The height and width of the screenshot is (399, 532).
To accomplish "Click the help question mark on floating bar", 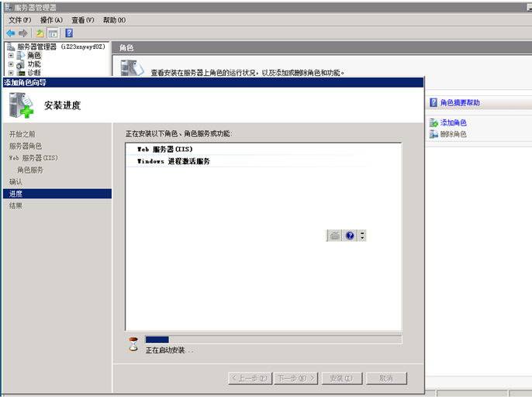I will [x=350, y=236].
